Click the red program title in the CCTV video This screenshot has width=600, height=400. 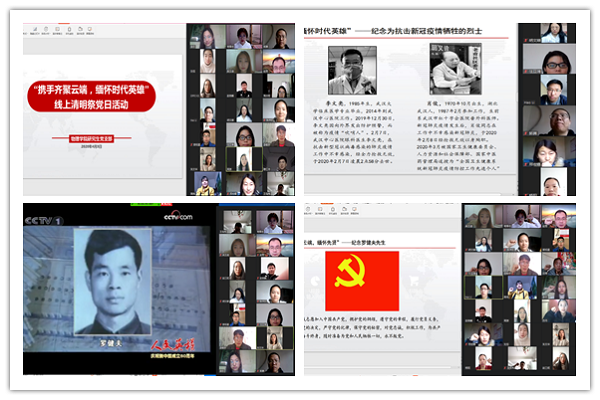point(168,343)
